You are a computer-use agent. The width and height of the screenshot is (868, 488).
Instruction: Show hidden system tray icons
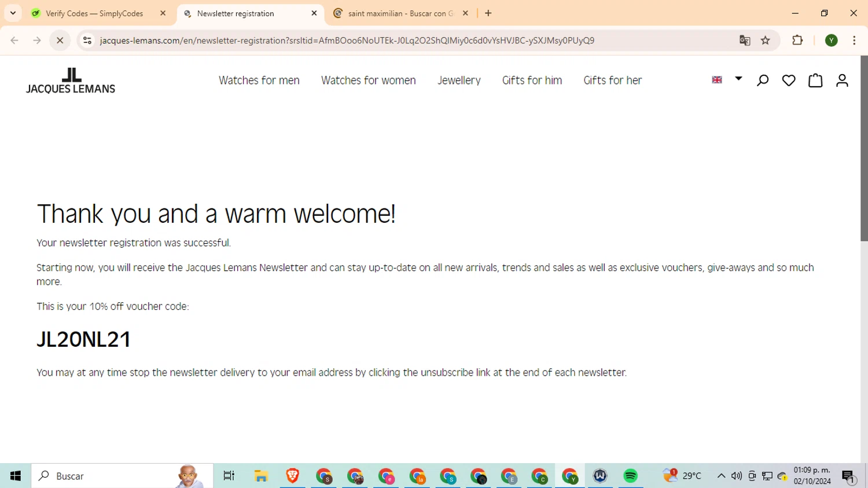pyautogui.click(x=721, y=476)
